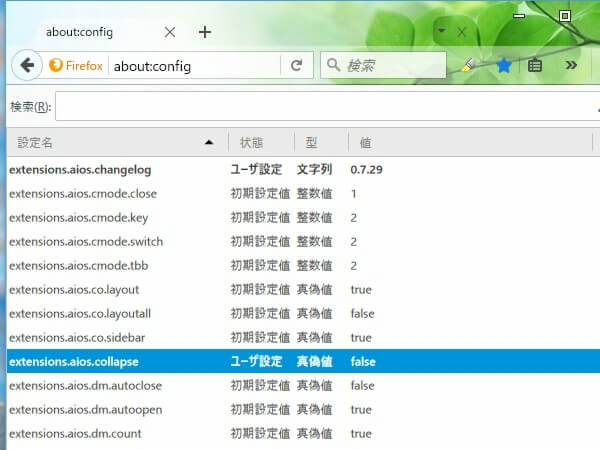The height and width of the screenshot is (450, 600).
Task: Click the magnifier icon in the search box
Action: coord(333,65)
